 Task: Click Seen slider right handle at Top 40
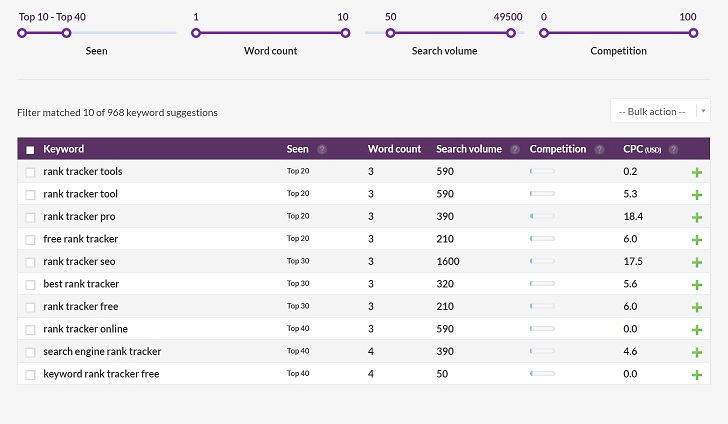(66, 33)
